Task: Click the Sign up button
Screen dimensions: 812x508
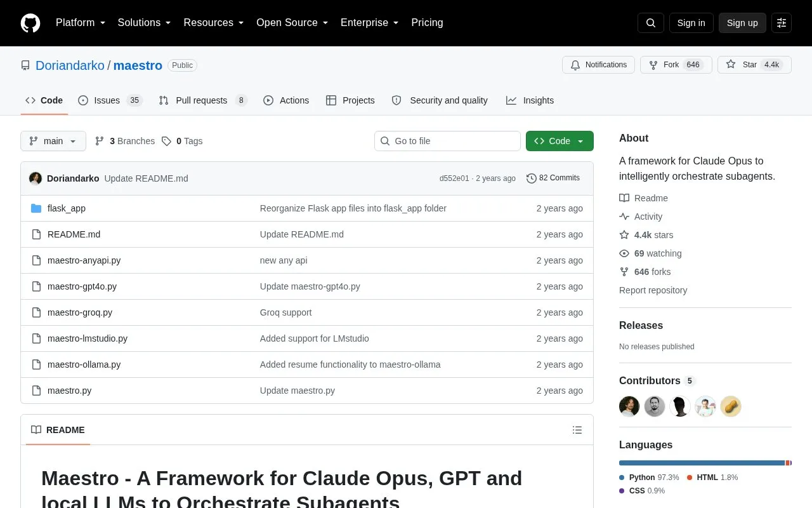Action: pos(742,23)
